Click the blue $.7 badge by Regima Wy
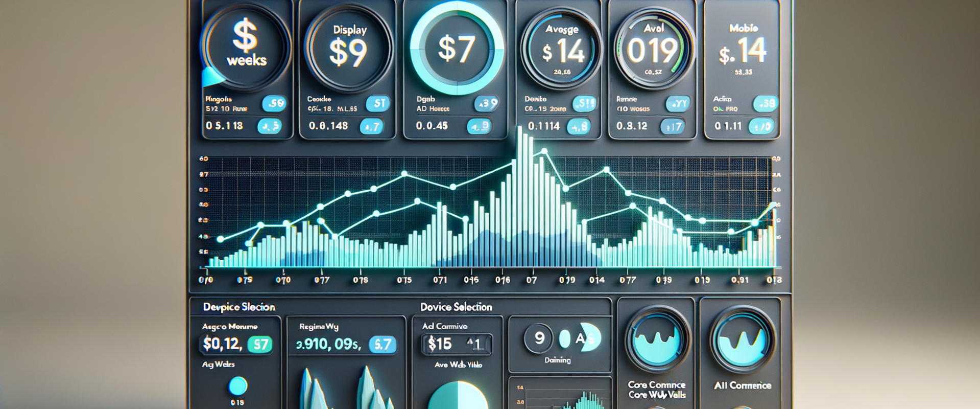This screenshot has width=980, height=409. 383,345
